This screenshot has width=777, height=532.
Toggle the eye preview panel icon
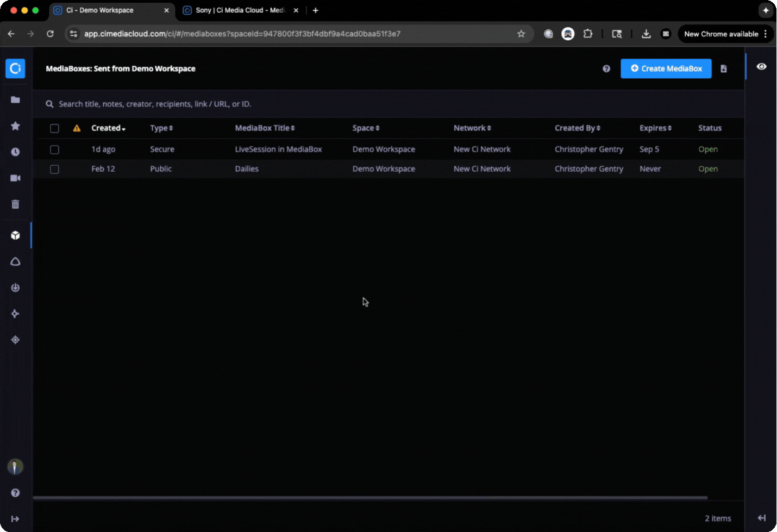pos(762,66)
